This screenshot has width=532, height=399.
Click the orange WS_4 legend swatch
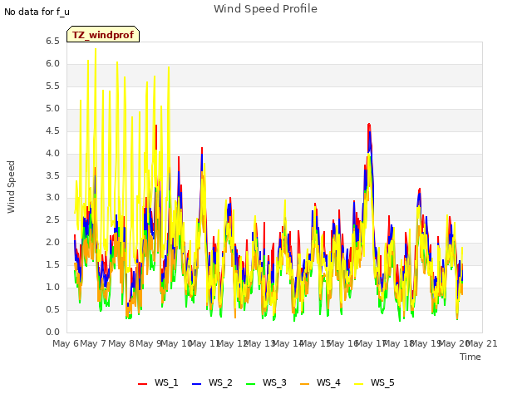(305, 383)
